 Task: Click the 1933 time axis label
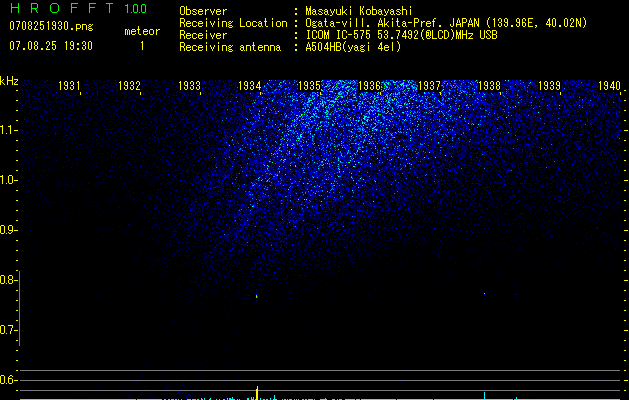[189, 85]
